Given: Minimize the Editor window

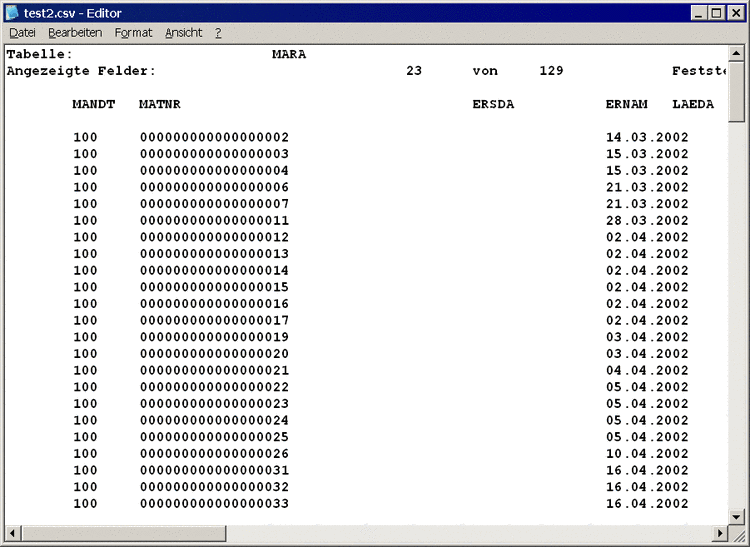Looking at the screenshot, I should (699, 13).
